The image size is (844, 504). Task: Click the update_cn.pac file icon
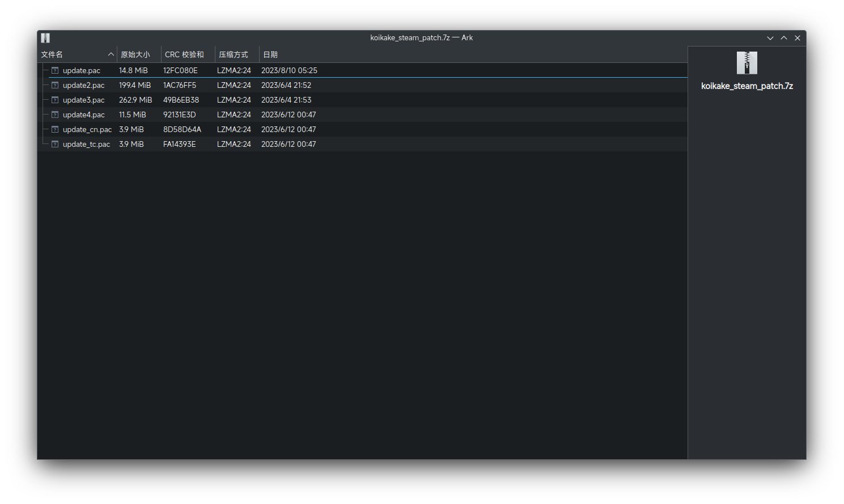pyautogui.click(x=55, y=129)
